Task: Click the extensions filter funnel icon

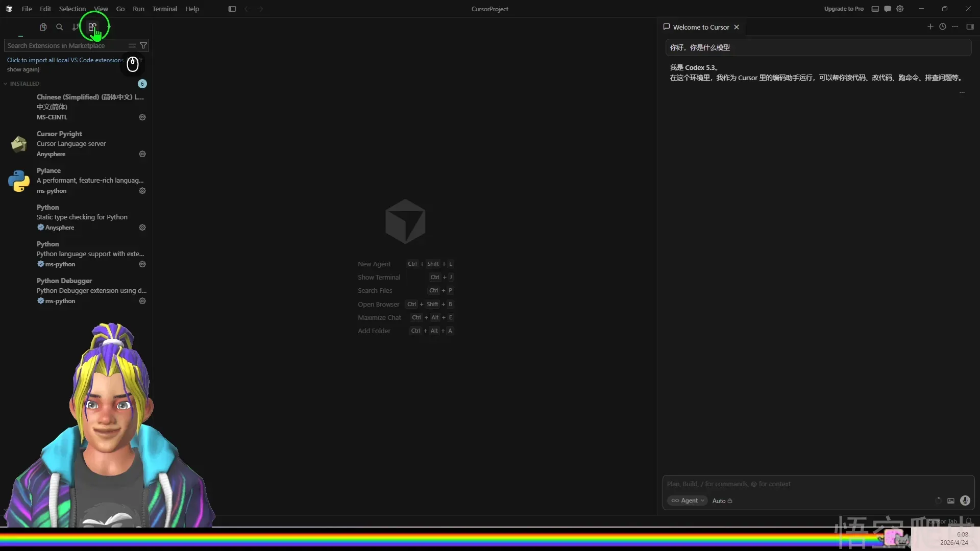Action: (x=143, y=45)
